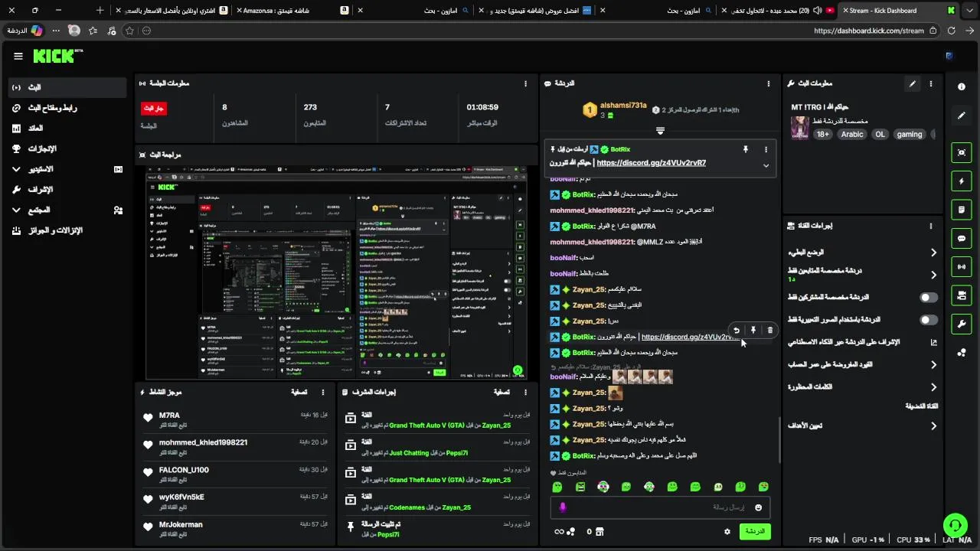The height and width of the screenshot is (551, 980).
Task: Reload the browser page
Action: 952,31
